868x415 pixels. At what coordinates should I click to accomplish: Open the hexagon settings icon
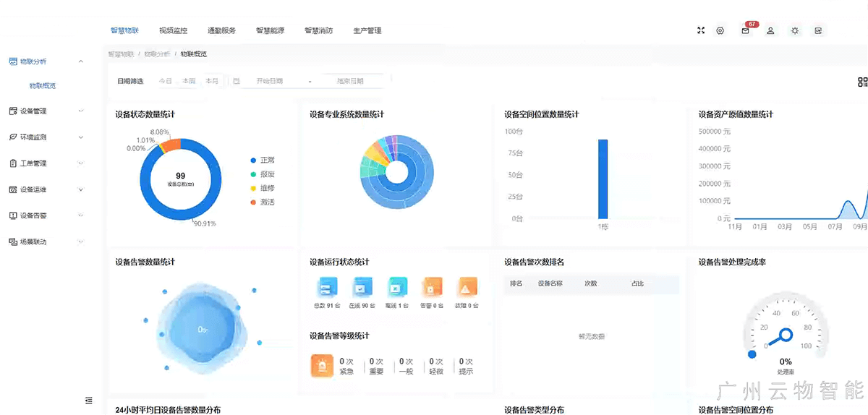[720, 30]
